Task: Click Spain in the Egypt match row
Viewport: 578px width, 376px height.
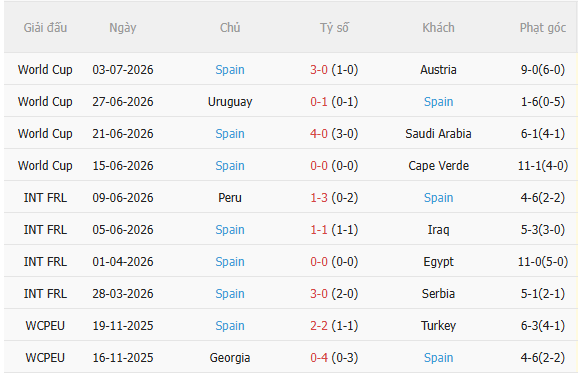Action: [x=230, y=262]
